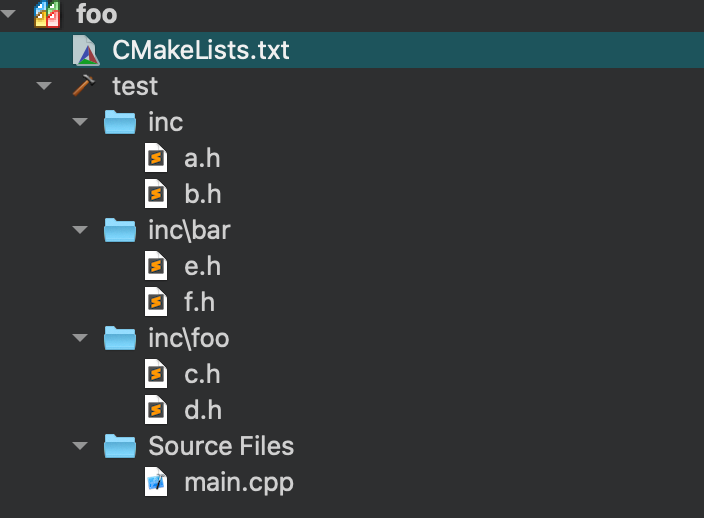Image resolution: width=704 pixels, height=518 pixels.
Task: Collapse the inc\foo group arrow
Action: click(80, 338)
